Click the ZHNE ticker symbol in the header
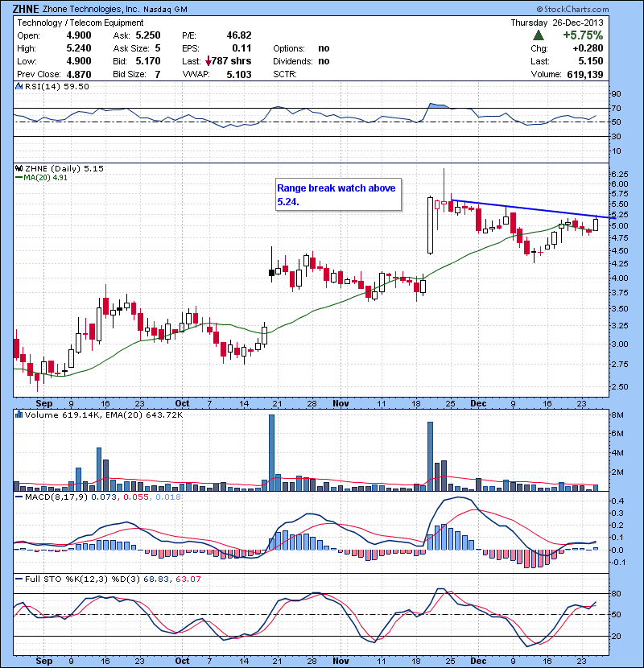This screenshot has height=668, width=644. coord(26,9)
